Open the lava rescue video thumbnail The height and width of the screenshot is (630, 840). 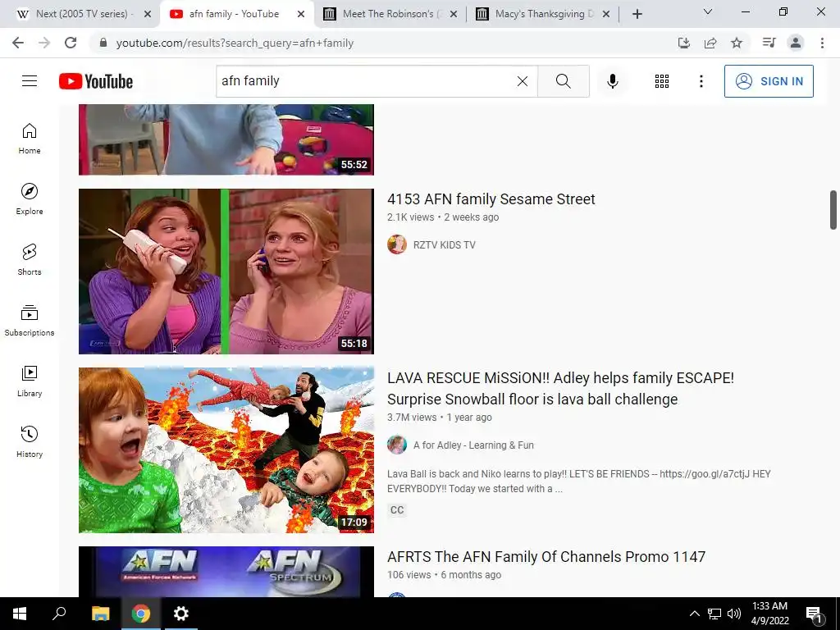(226, 450)
